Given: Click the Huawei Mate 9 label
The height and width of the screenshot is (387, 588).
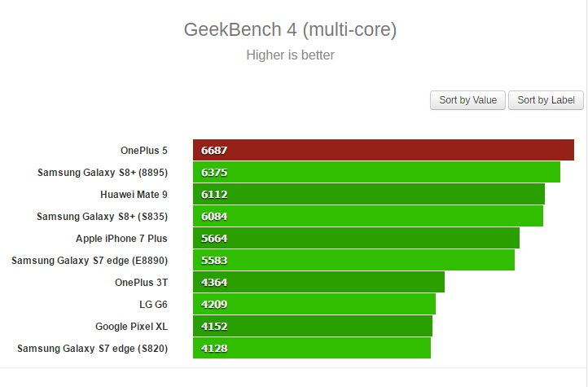Looking at the screenshot, I should pyautogui.click(x=134, y=194).
